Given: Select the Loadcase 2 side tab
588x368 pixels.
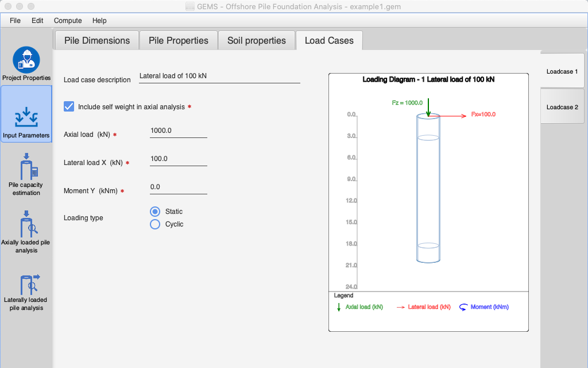Looking at the screenshot, I should tap(562, 107).
